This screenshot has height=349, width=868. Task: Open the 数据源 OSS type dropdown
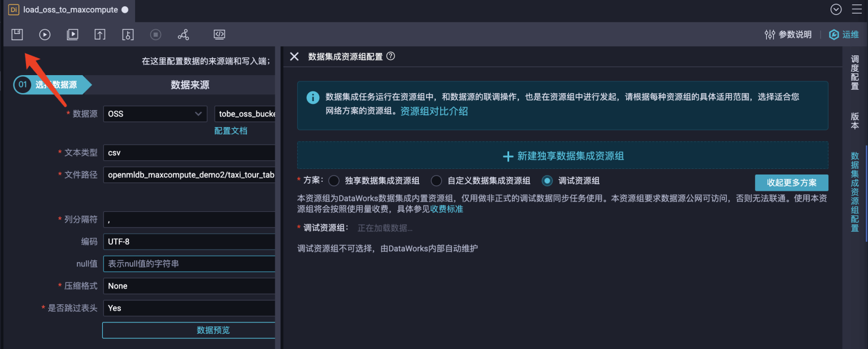click(x=154, y=114)
